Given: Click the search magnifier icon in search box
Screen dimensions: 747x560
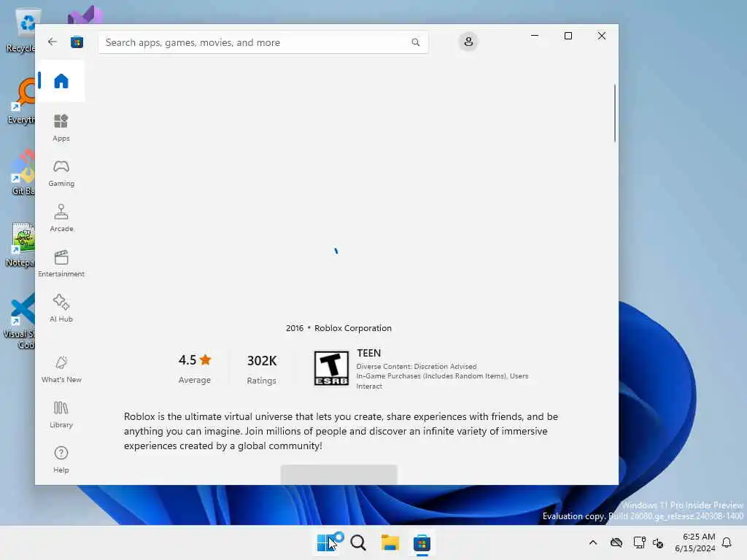Looking at the screenshot, I should (x=415, y=42).
